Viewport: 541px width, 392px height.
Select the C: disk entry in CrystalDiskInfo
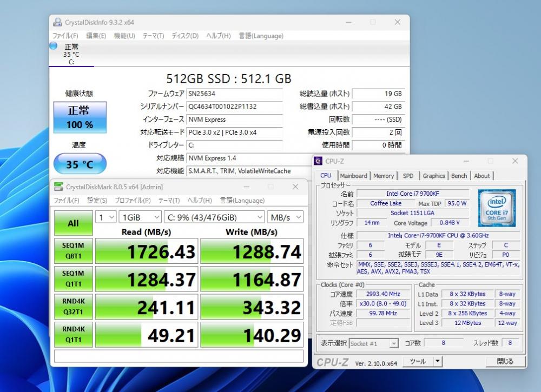(71, 54)
